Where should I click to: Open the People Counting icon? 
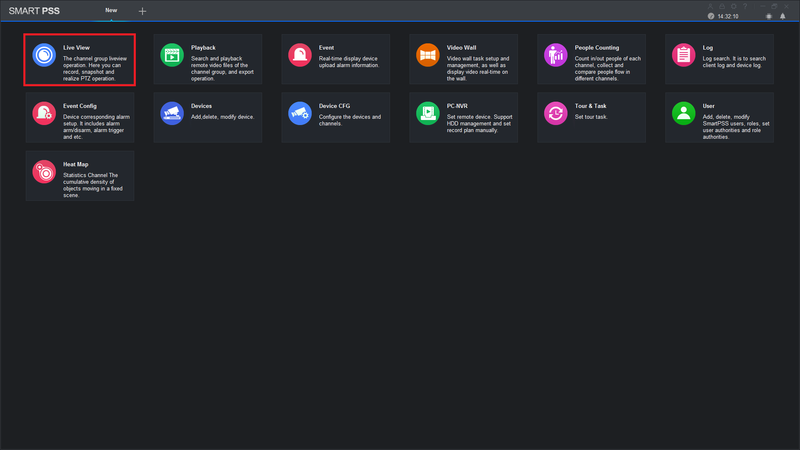click(x=556, y=55)
